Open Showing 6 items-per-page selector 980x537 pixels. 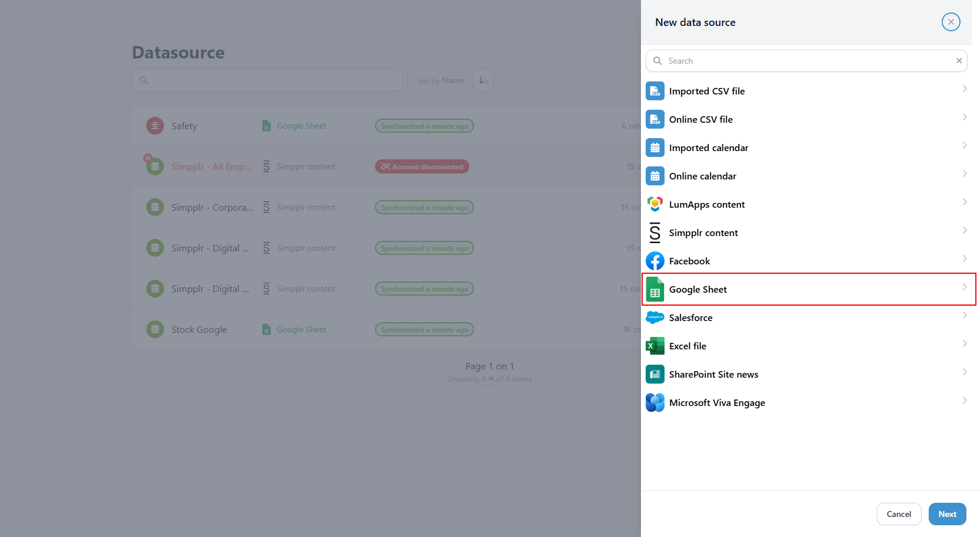(487, 379)
